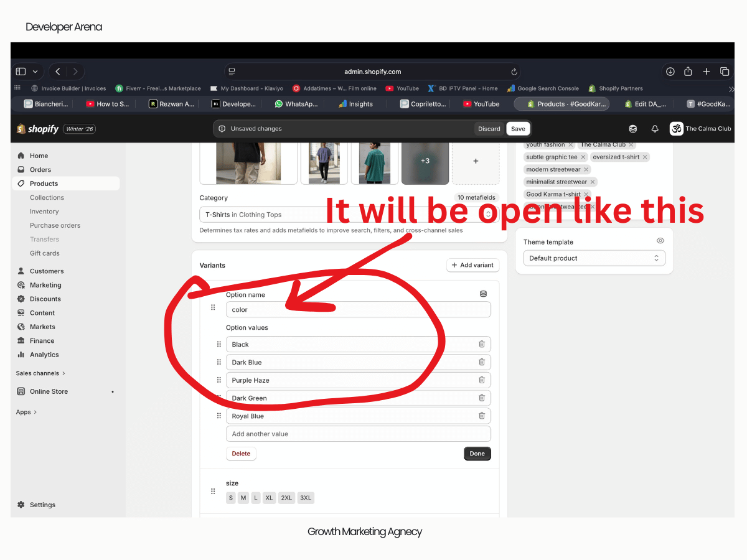Click the notifications bell icon
This screenshot has width=747, height=560.
coord(654,129)
